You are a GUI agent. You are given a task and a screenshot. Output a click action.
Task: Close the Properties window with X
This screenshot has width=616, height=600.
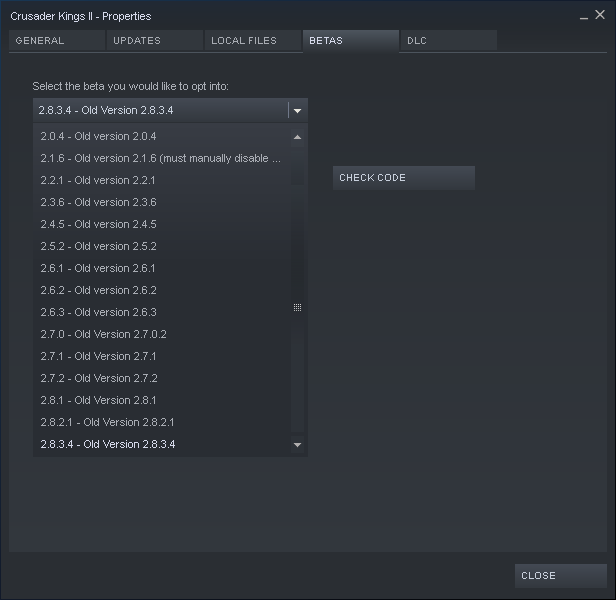[600, 15]
